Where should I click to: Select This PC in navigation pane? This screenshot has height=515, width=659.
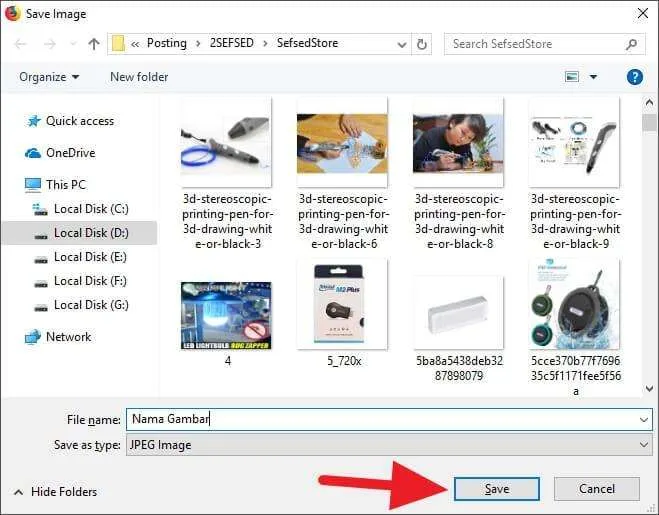(55, 185)
